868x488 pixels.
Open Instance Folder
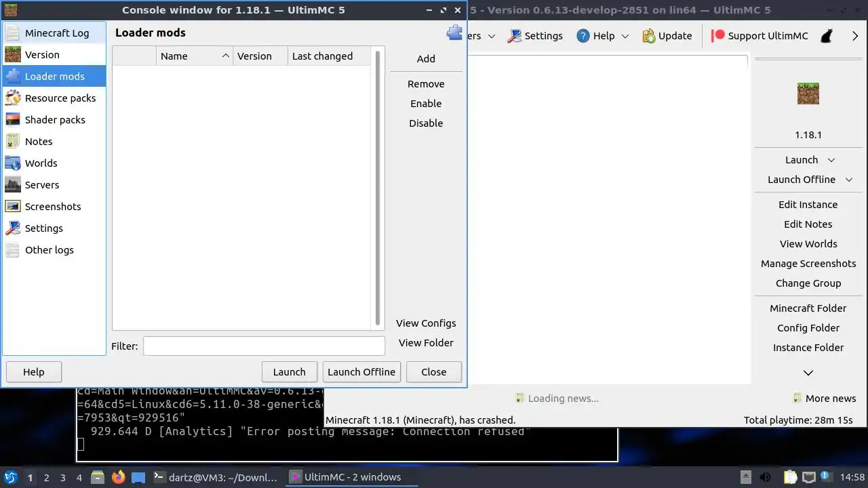click(x=808, y=348)
